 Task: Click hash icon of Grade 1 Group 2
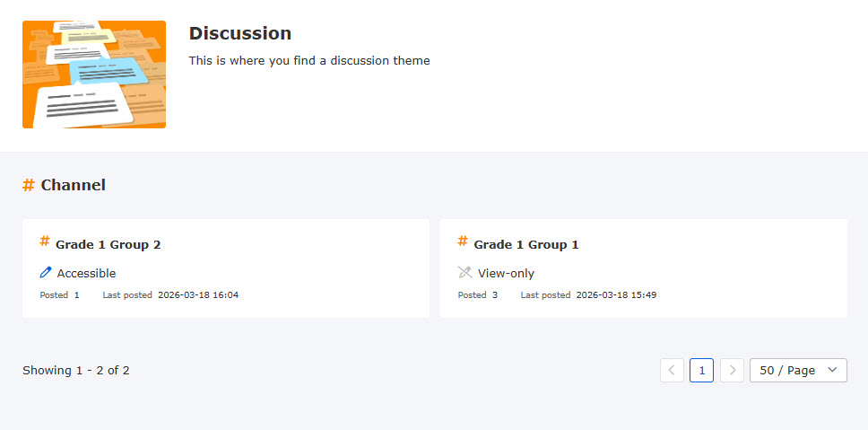[45, 241]
